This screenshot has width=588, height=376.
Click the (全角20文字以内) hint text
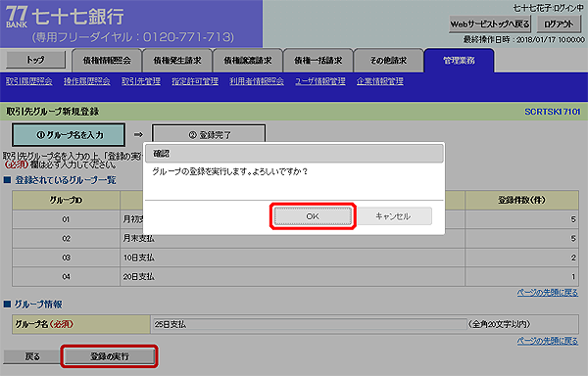pos(500,324)
